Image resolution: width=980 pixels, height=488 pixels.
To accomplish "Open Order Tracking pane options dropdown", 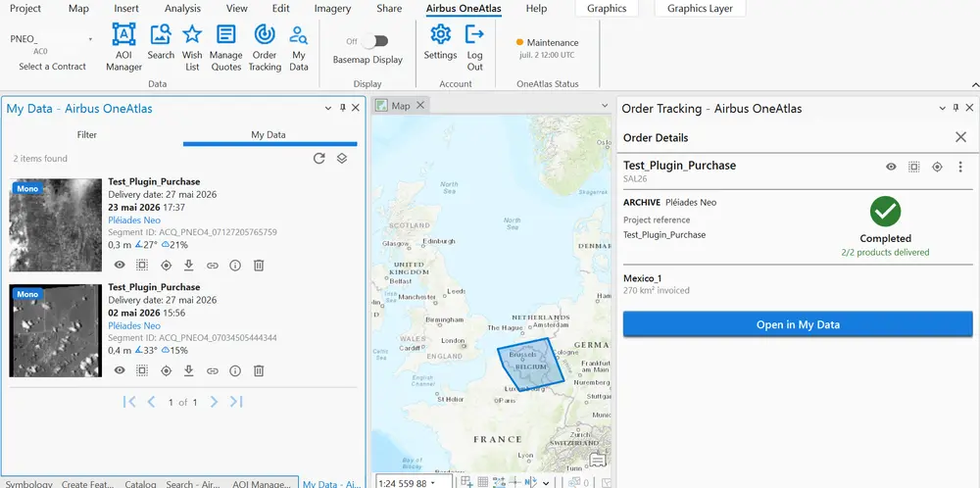I will 943,108.
